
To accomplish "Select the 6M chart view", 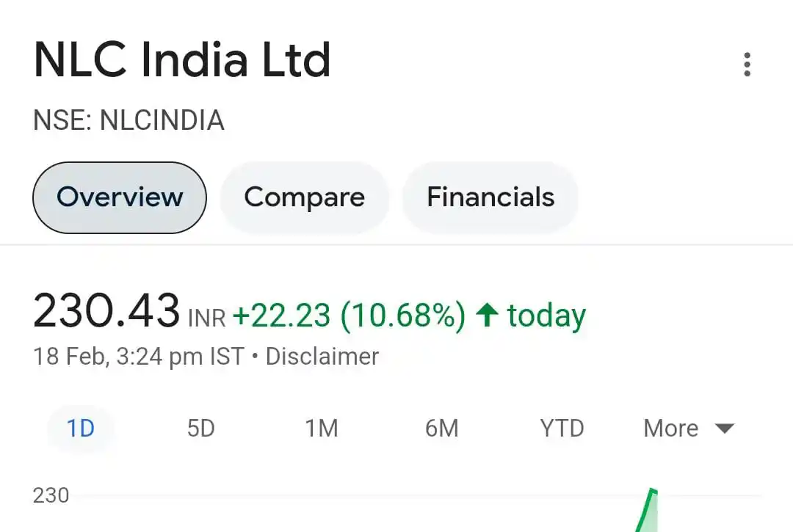I will [442, 429].
